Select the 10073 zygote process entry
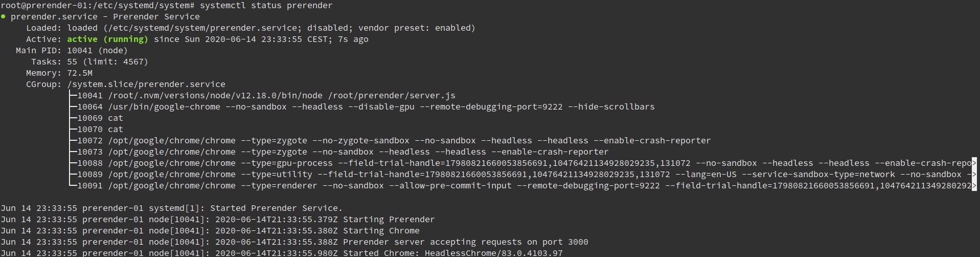This screenshot has width=980, height=257. [343, 152]
